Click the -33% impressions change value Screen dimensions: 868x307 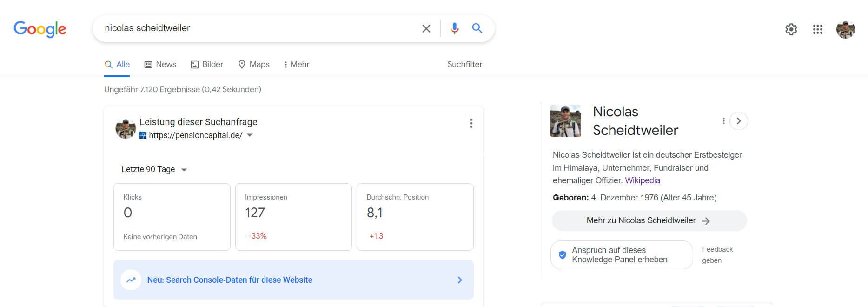[x=257, y=236]
